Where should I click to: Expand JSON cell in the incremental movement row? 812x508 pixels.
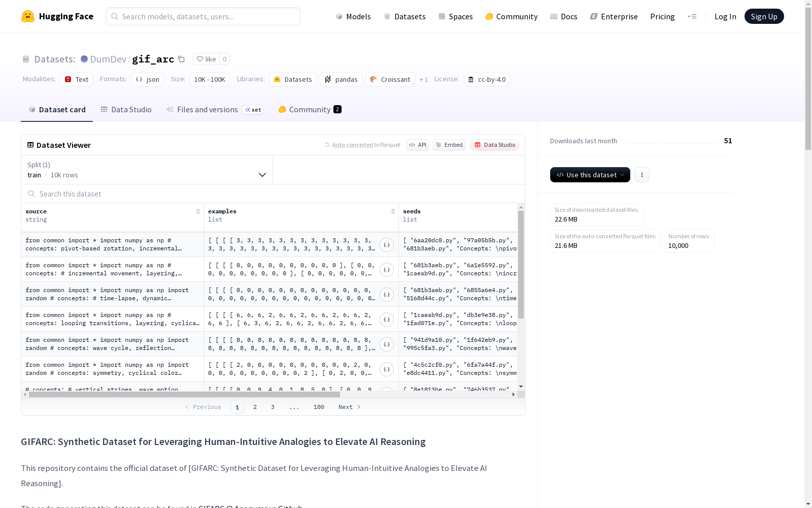(387, 270)
